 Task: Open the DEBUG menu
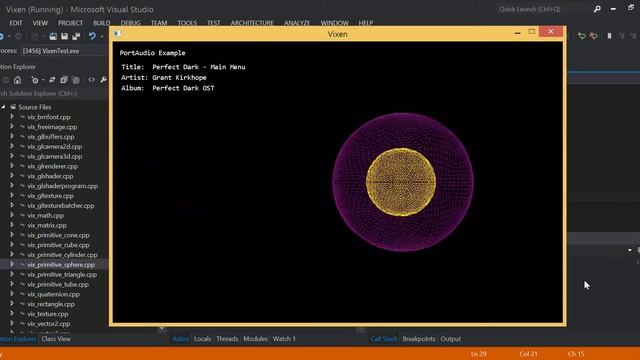[x=131, y=23]
